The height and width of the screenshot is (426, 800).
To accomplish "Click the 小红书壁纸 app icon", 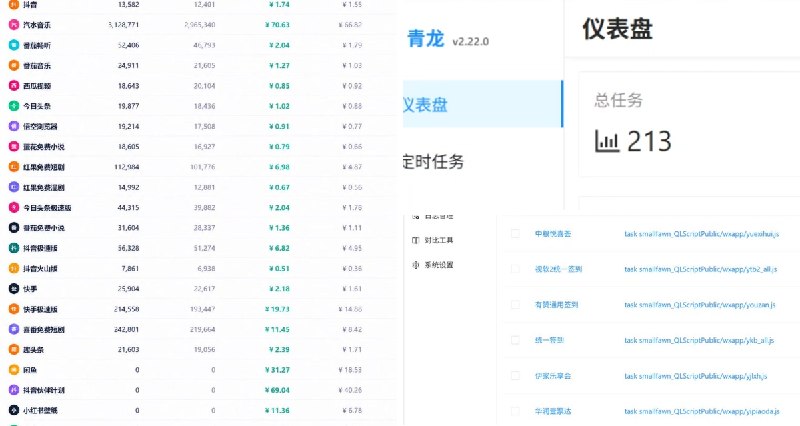I will [x=14, y=410].
